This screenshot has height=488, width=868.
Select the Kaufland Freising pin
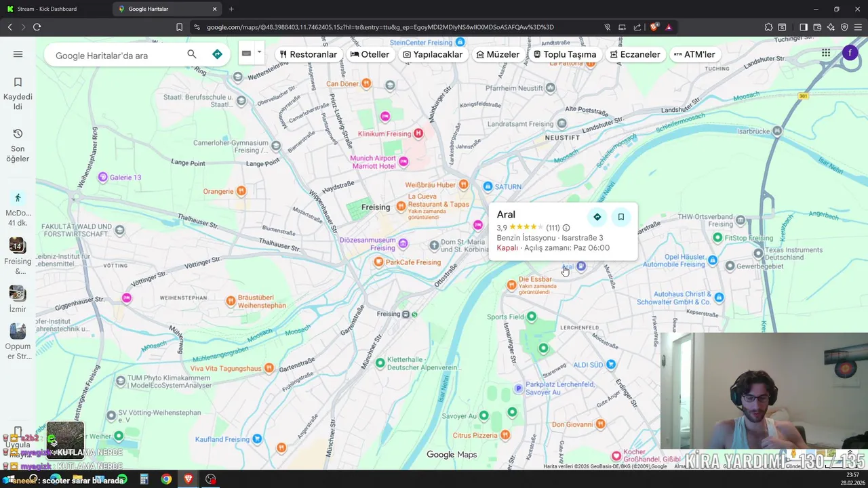click(x=257, y=439)
